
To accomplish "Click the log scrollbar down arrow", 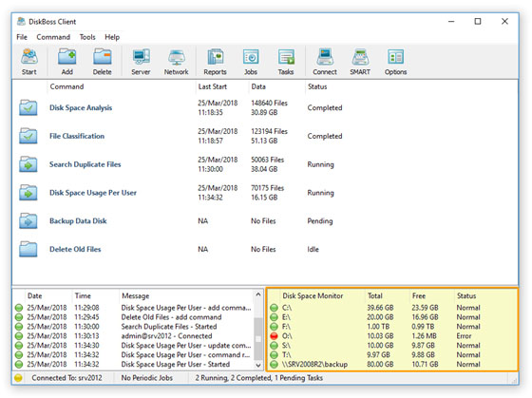I will click(258, 365).
